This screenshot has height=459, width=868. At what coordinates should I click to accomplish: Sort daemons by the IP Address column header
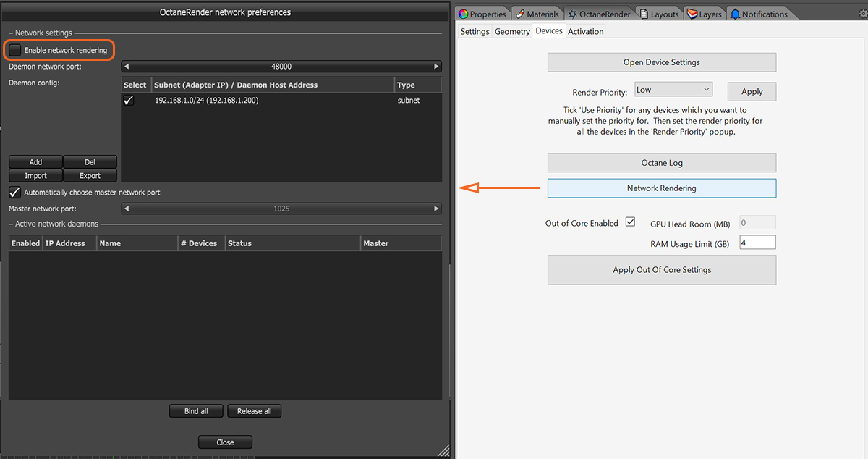coord(69,243)
